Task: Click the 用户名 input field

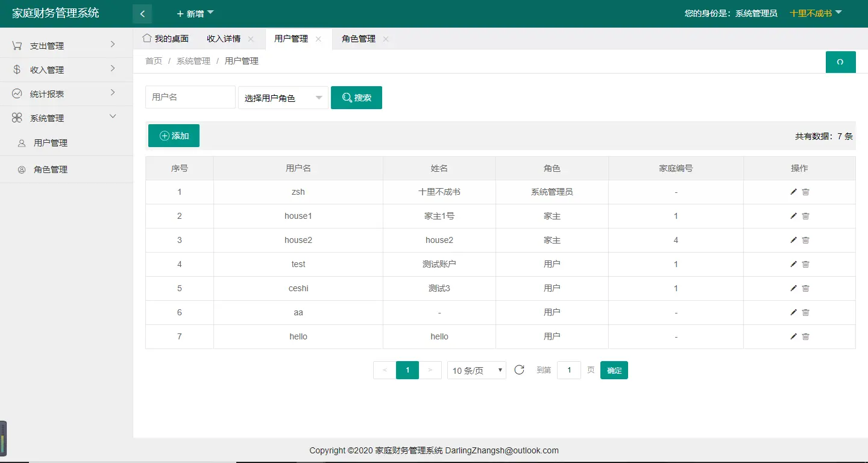Action: click(x=190, y=97)
